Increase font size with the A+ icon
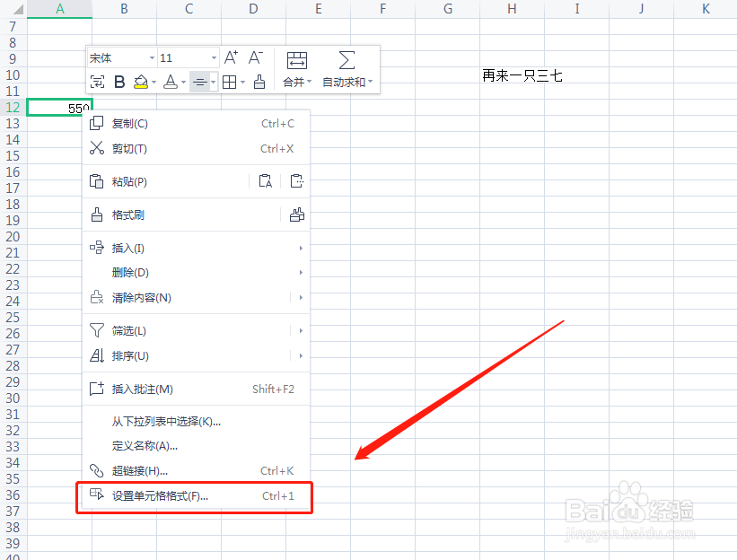 pyautogui.click(x=231, y=57)
